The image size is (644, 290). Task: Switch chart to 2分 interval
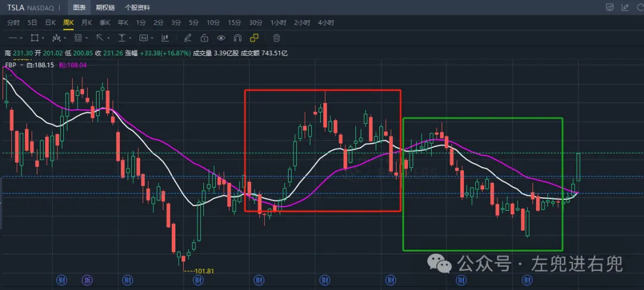pyautogui.click(x=158, y=23)
